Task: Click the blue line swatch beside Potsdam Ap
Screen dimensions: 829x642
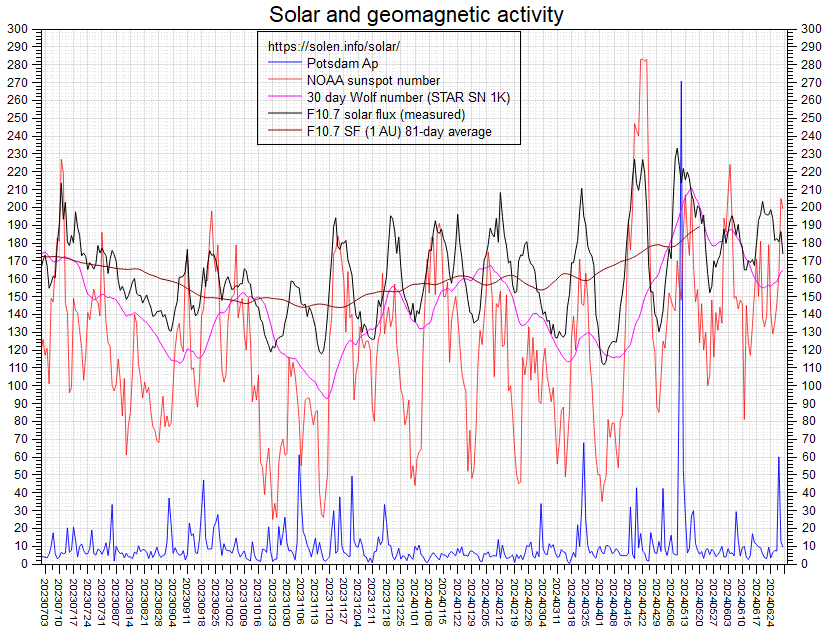Action: pyautogui.click(x=284, y=63)
